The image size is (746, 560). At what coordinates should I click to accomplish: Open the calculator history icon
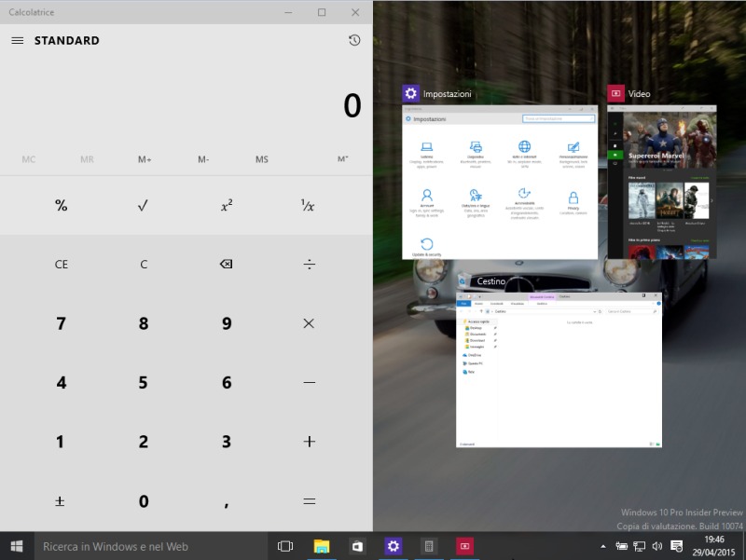point(354,41)
